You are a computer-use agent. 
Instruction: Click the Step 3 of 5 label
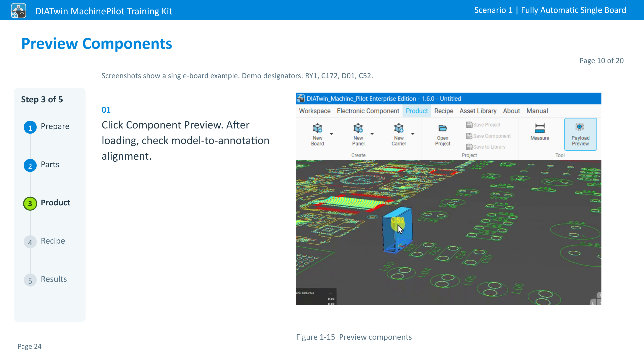click(x=42, y=99)
